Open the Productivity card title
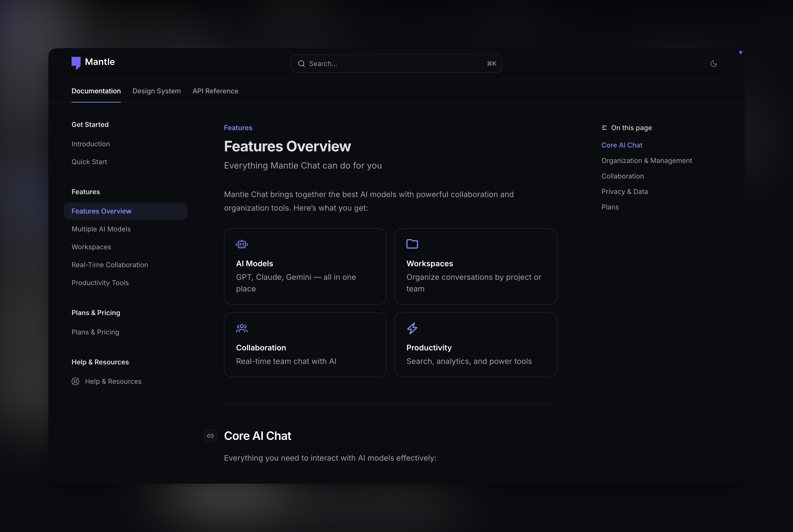This screenshot has height=532, width=793. pyautogui.click(x=429, y=348)
